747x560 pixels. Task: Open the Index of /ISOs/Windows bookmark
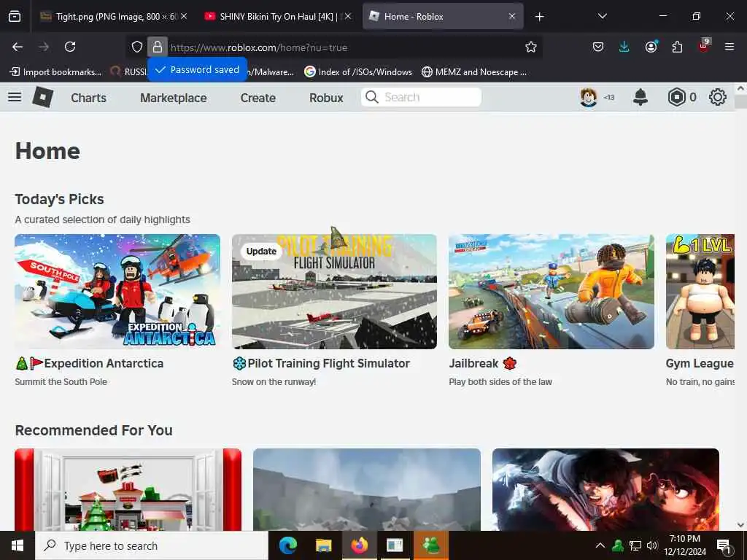pyautogui.click(x=358, y=72)
